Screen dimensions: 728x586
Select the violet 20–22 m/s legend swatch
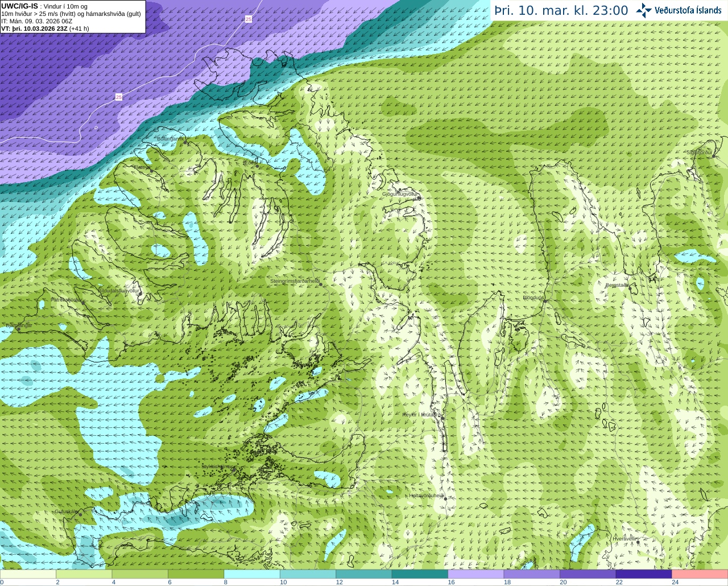click(588, 574)
